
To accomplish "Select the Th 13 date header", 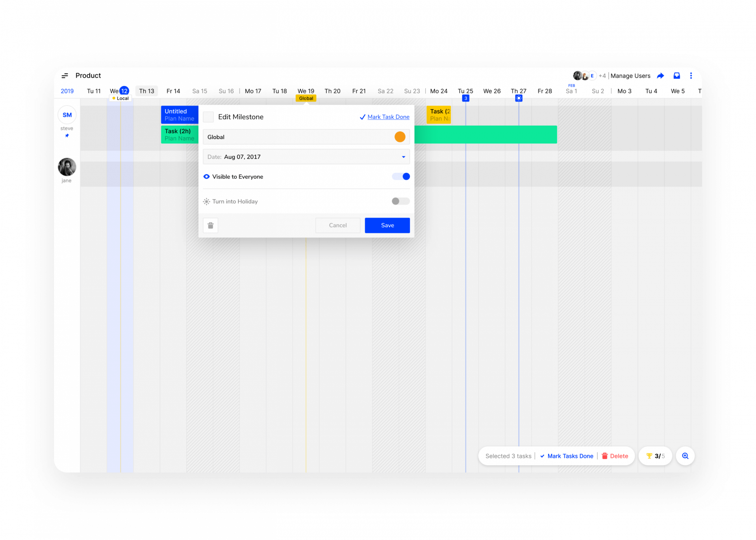I will 146,91.
